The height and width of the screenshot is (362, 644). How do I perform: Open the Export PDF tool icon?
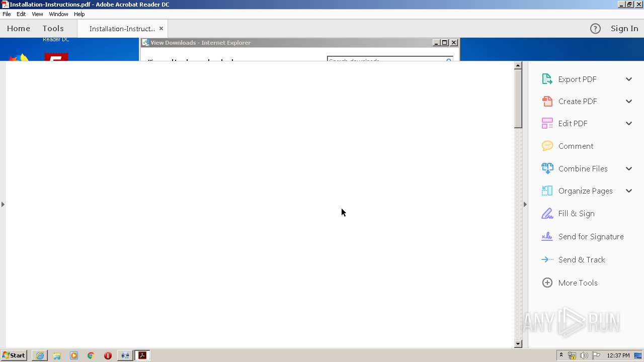[547, 79]
